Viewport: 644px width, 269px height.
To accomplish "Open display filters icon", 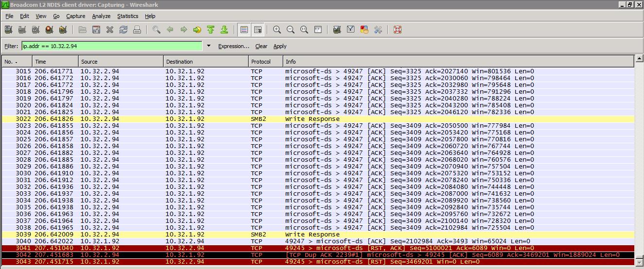I will coord(350,30).
